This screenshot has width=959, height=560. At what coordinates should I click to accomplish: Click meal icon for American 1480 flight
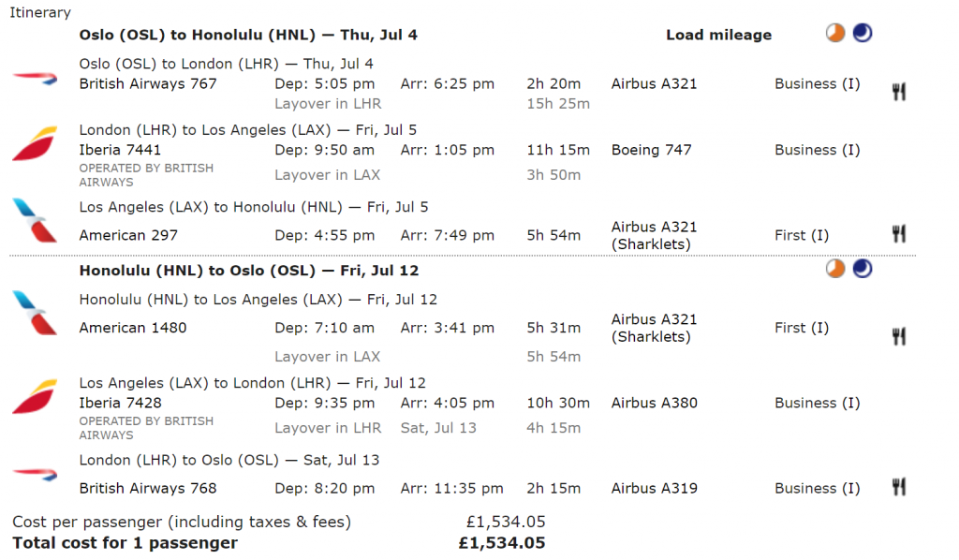(x=898, y=336)
